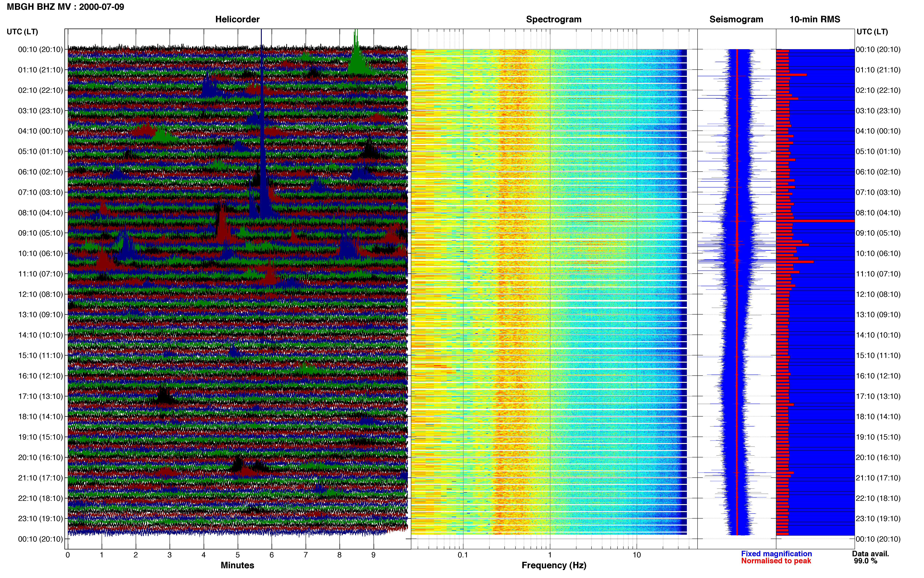The width and height of the screenshot is (924, 578).
Task: Click left time label '09:10 (05:10)'
Action: [x=41, y=233]
